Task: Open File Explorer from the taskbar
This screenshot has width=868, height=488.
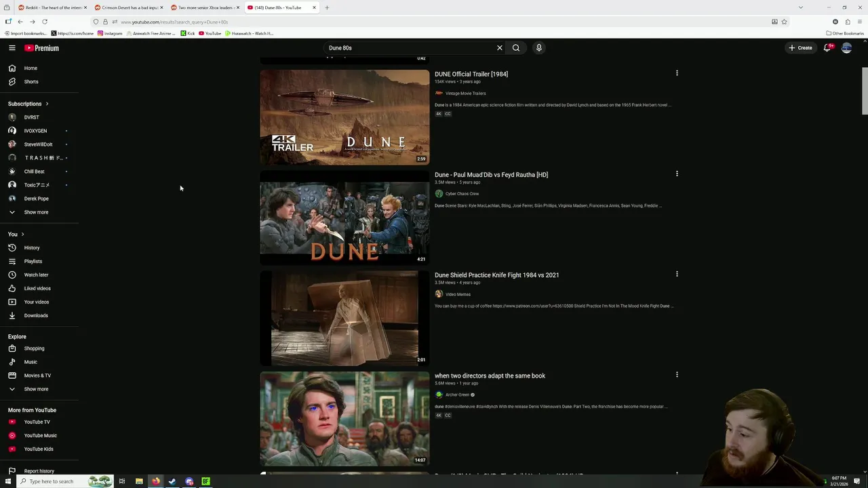Action: pos(139,481)
